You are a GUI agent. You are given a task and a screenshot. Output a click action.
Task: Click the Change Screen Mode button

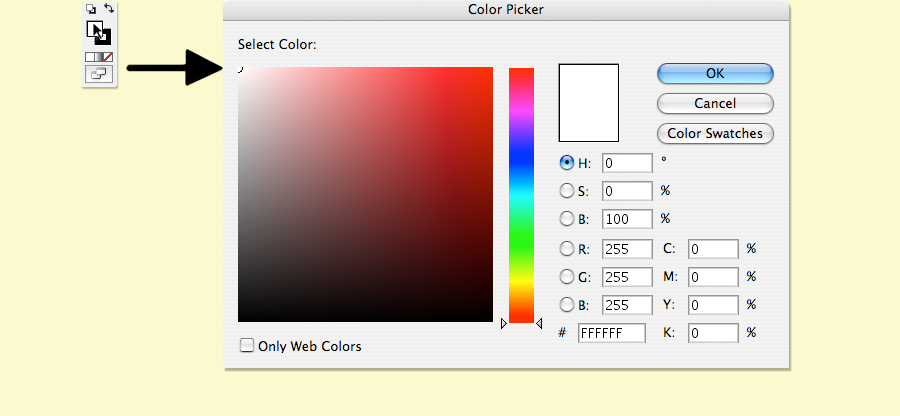(99, 74)
